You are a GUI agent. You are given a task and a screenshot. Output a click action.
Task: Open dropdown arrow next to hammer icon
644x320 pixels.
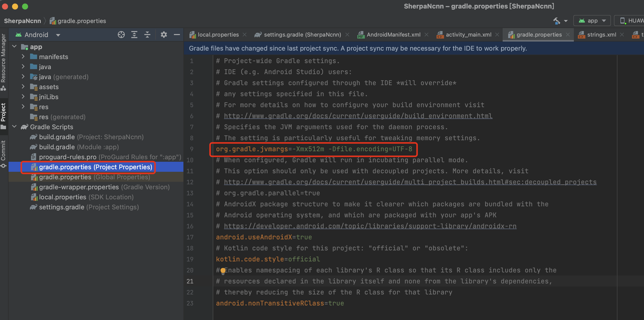566,21
